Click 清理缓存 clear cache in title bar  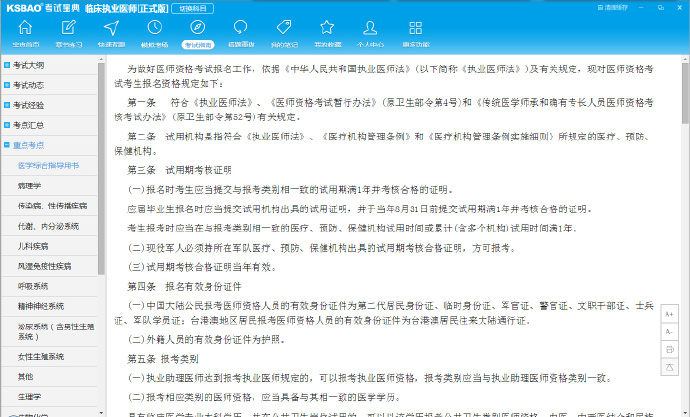click(x=613, y=7)
